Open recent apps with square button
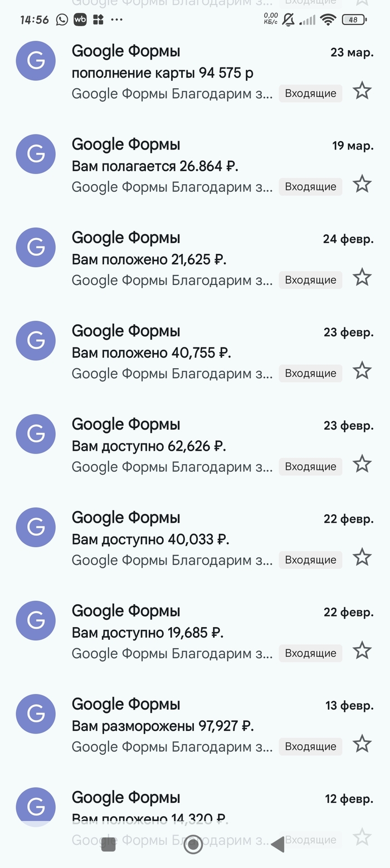The width and height of the screenshot is (390, 868). point(109,845)
